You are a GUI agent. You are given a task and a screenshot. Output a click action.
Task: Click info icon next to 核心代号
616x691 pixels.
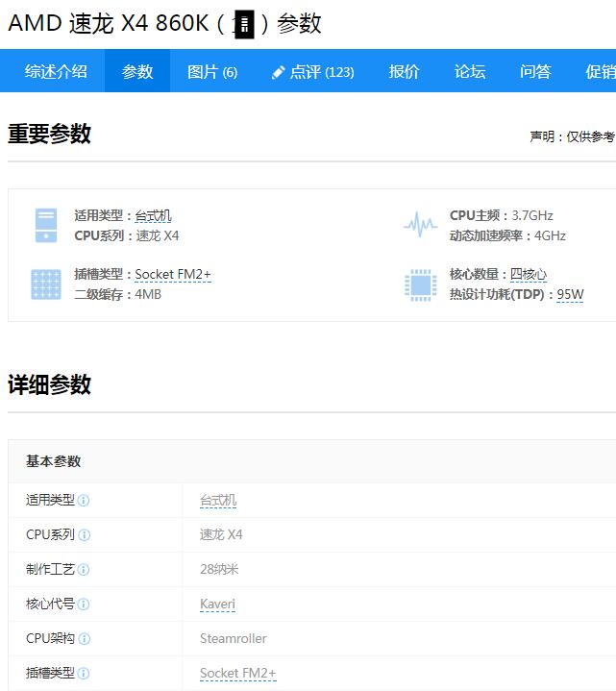(x=84, y=605)
